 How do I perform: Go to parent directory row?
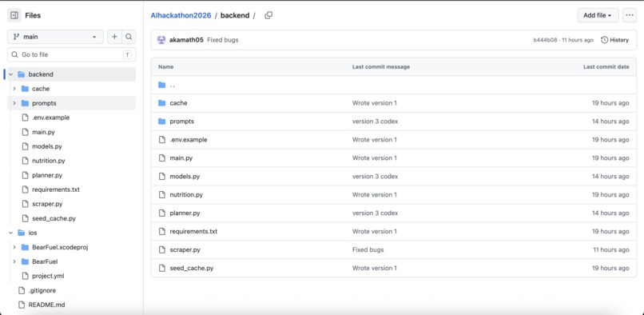[x=393, y=85]
